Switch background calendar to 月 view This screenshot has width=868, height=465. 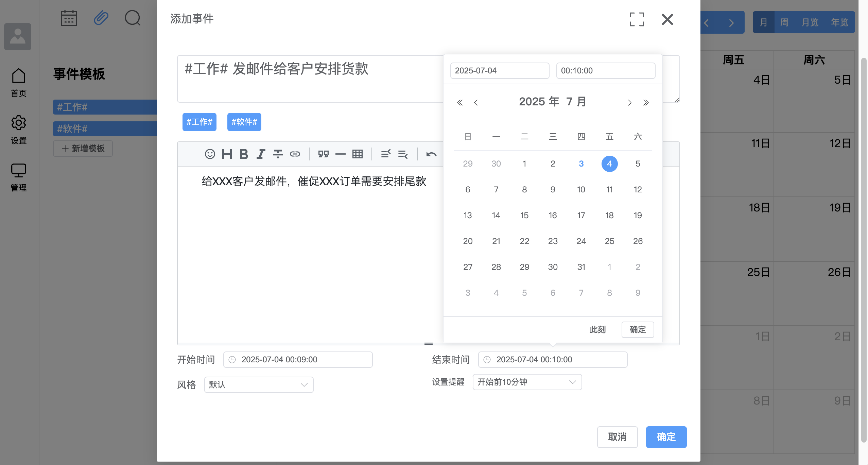(x=763, y=22)
